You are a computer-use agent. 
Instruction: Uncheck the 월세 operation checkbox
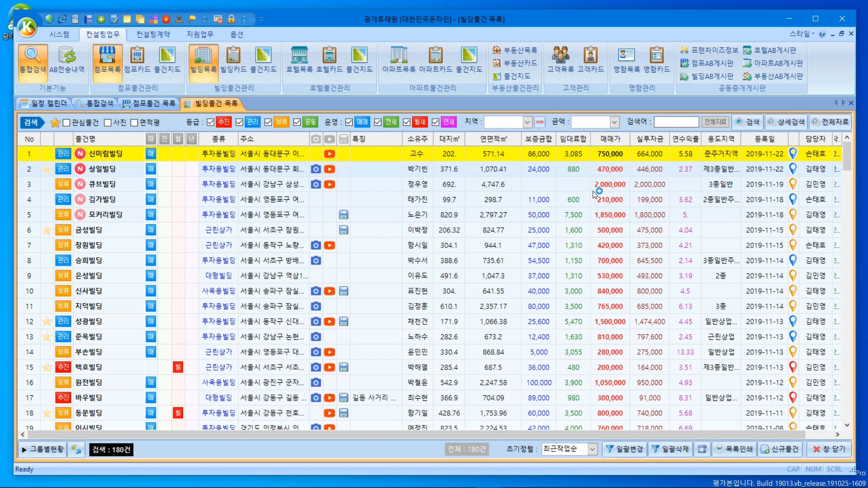[x=406, y=122]
